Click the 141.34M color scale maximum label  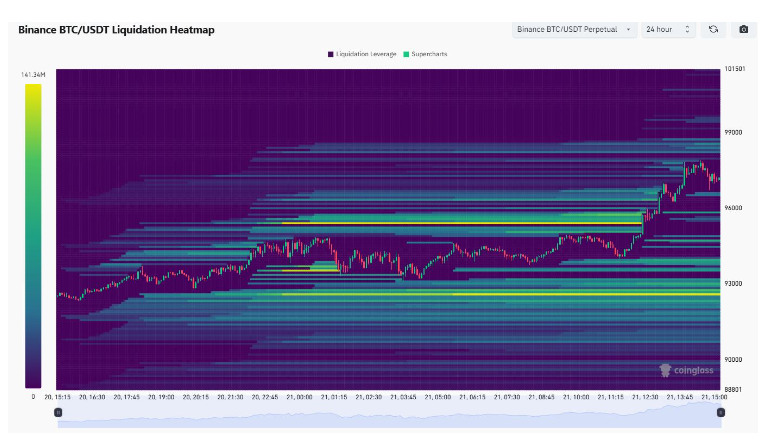point(31,75)
